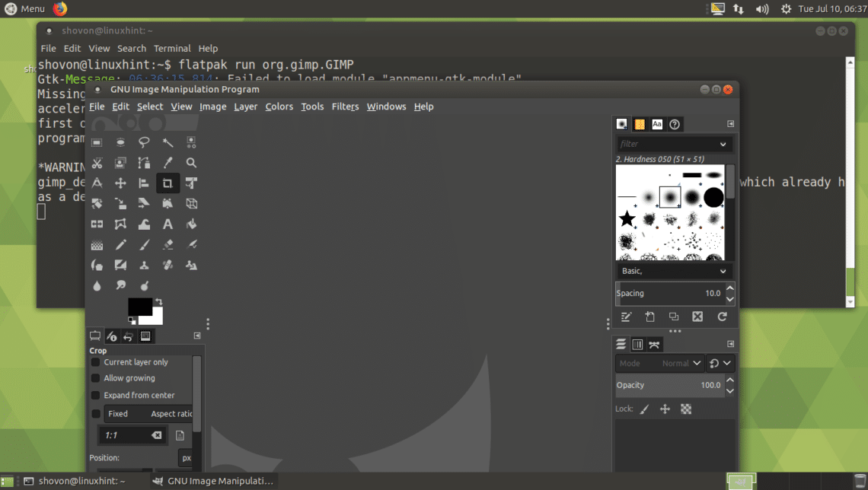This screenshot has height=490, width=868.
Task: Select the Ellipse Select tool
Action: (120, 142)
